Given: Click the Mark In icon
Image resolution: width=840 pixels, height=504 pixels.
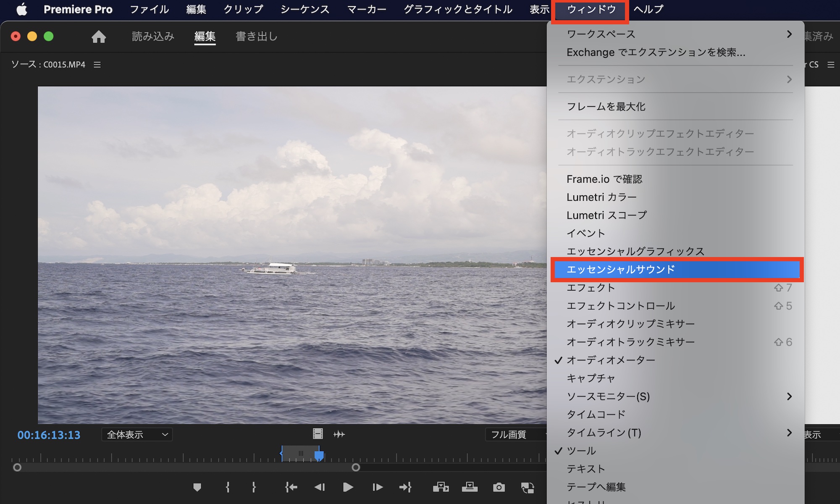Looking at the screenshot, I should point(227,487).
